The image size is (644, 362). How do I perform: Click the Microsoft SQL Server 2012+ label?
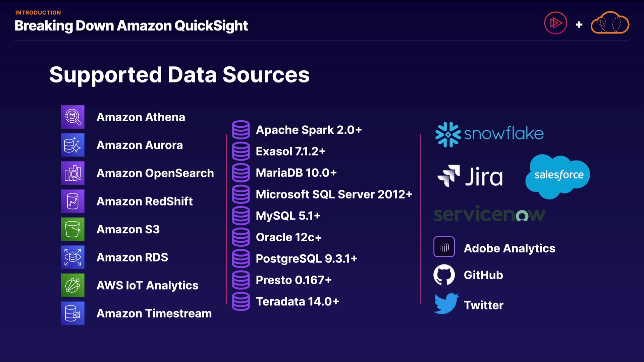[334, 194]
